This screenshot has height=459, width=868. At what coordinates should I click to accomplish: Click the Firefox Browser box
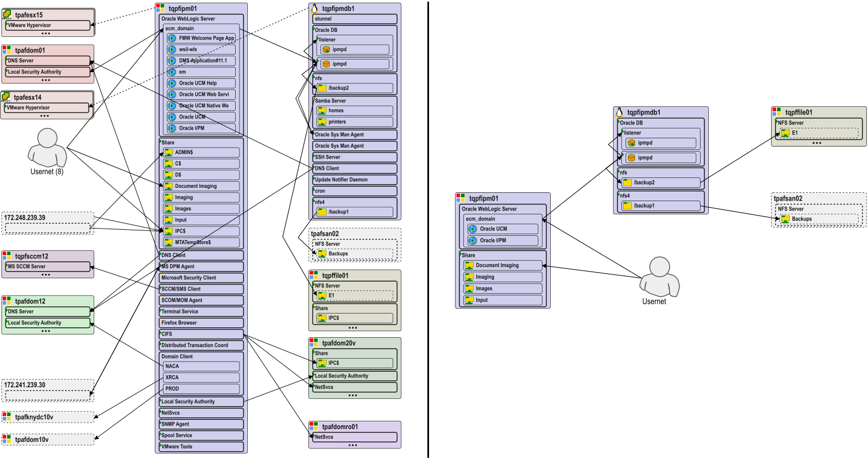202,323
